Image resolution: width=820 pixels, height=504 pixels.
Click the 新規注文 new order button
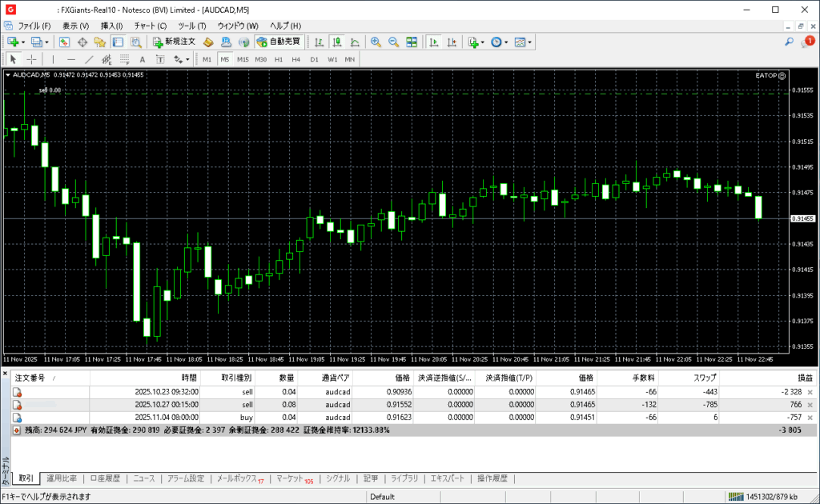(x=174, y=42)
